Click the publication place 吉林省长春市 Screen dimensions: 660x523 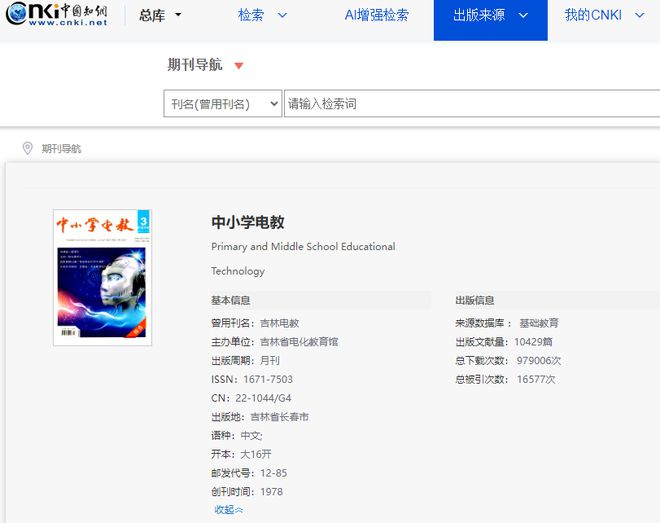279,417
